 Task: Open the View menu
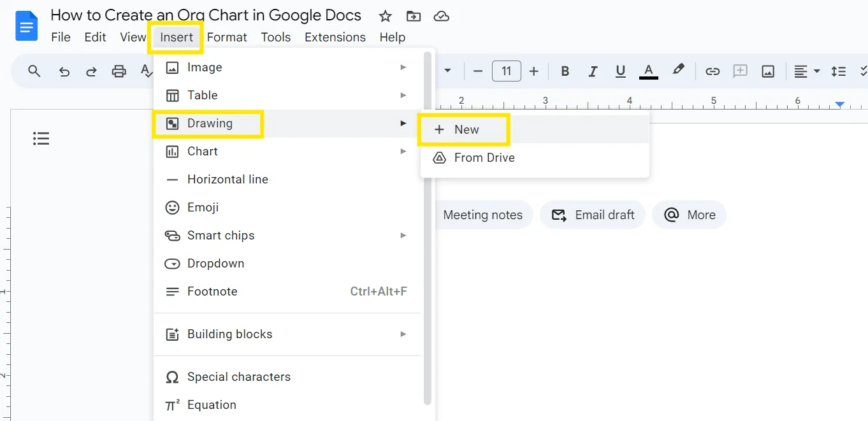coord(133,38)
